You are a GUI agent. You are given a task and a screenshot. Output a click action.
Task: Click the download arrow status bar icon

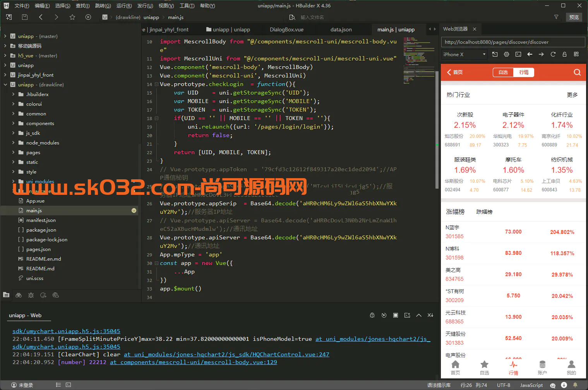[x=564, y=385]
